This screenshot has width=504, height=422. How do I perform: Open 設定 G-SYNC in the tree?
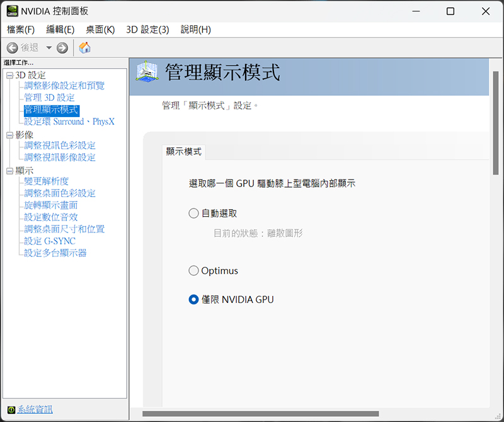[x=50, y=241]
